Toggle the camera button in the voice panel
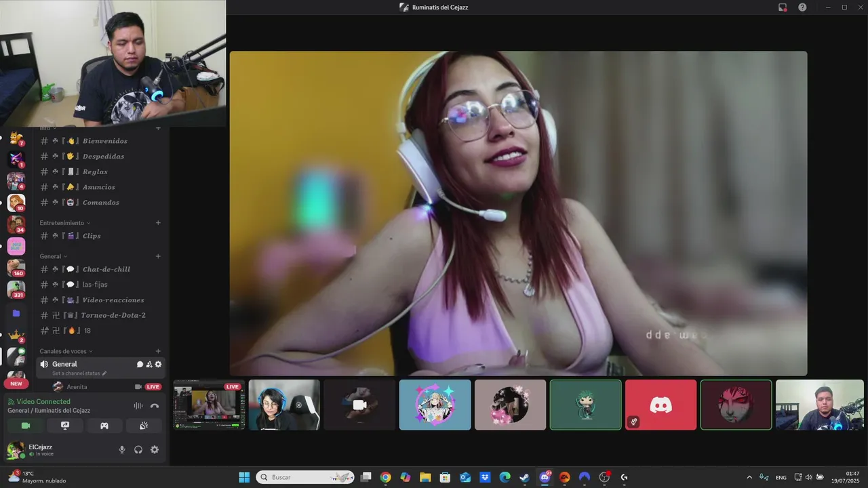 (x=26, y=426)
